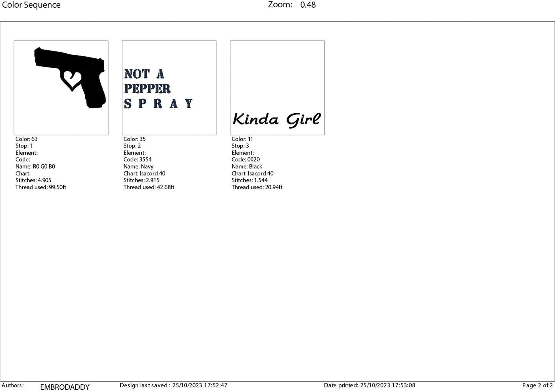Click the Color Sequence title

[x=31, y=5]
